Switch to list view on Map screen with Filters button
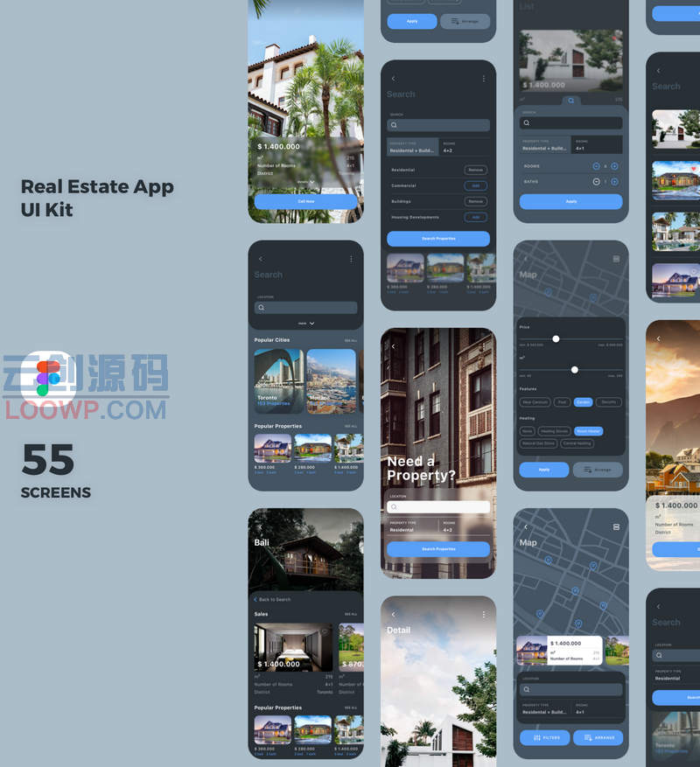The image size is (700, 767). coord(616,526)
